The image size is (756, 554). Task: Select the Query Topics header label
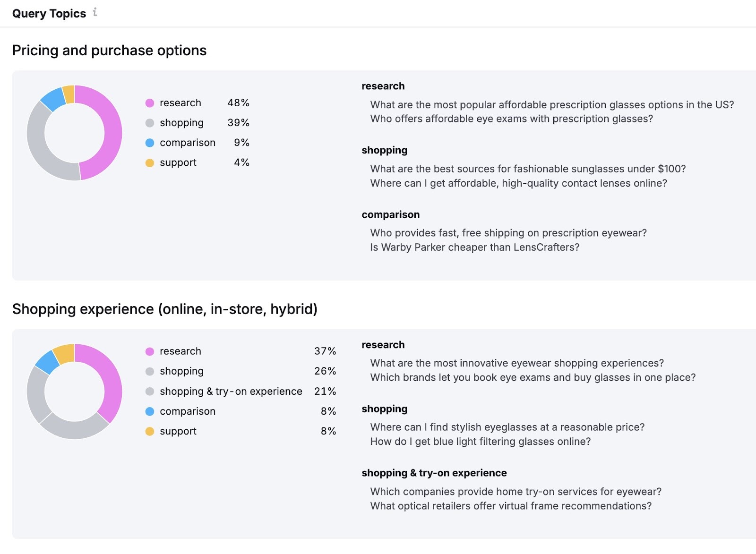click(x=49, y=13)
